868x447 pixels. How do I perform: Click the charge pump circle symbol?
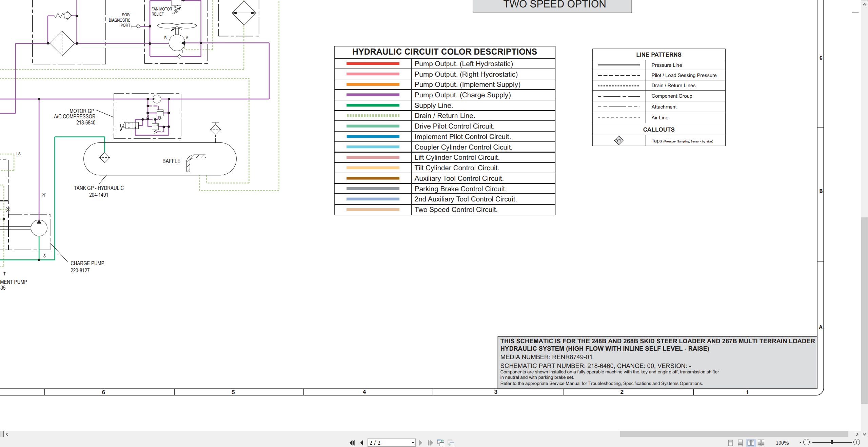pyautogui.click(x=39, y=228)
